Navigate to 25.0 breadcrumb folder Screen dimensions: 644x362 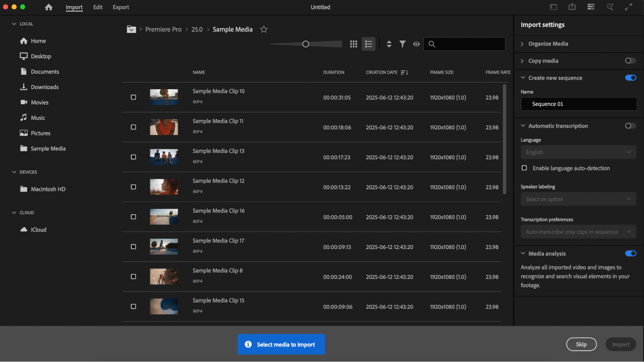197,29
